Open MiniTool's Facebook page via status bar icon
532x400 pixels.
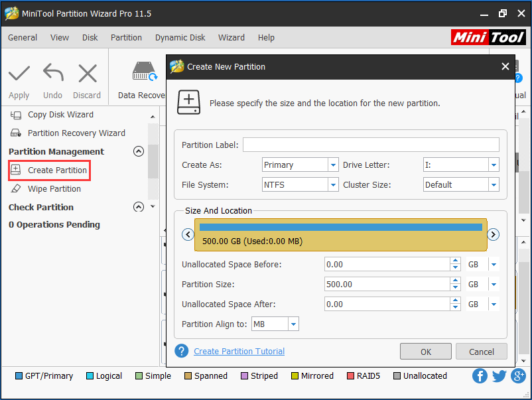pyautogui.click(x=480, y=376)
